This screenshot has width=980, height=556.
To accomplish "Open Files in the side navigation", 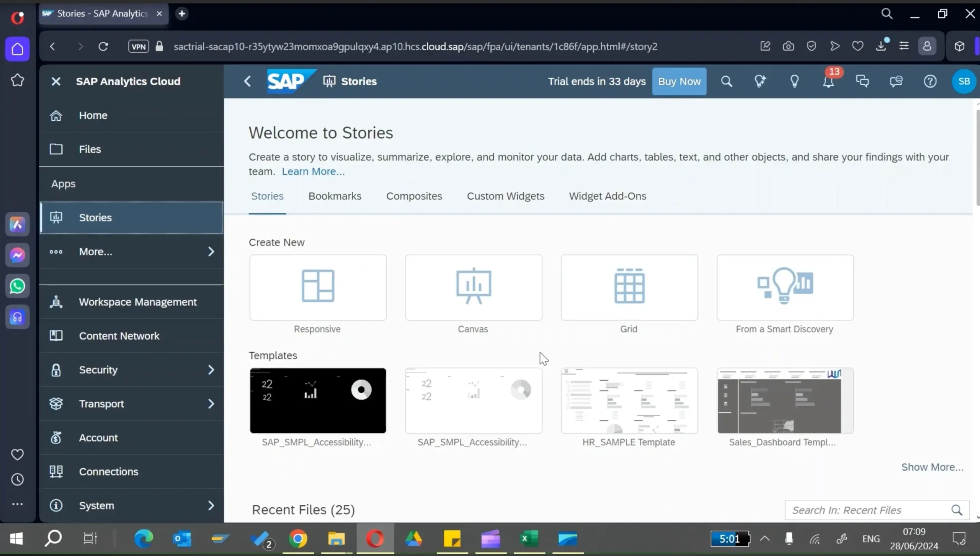I will [x=131, y=149].
